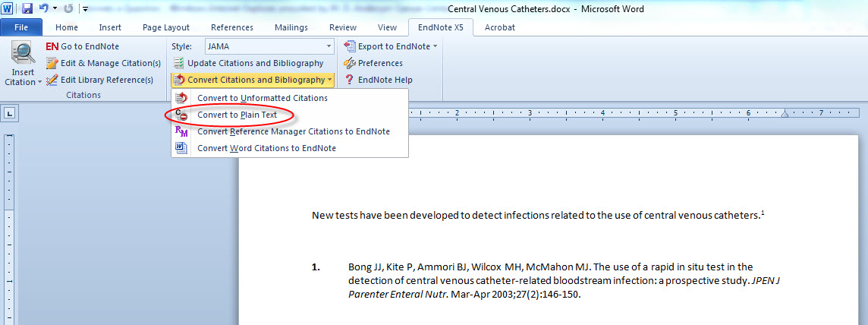This screenshot has width=868, height=325.
Task: Click Edit & Manage Citation(s)
Action: 103,63
